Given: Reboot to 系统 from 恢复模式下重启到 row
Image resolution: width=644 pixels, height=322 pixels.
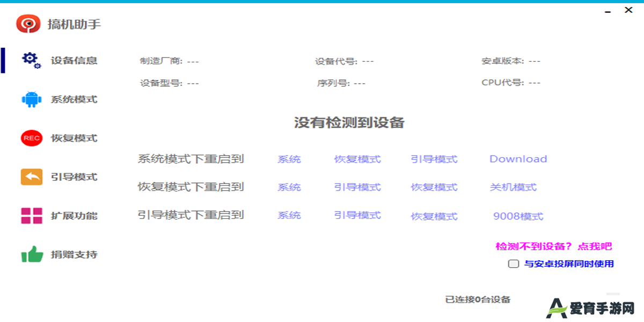Looking at the screenshot, I should pyautogui.click(x=289, y=187).
